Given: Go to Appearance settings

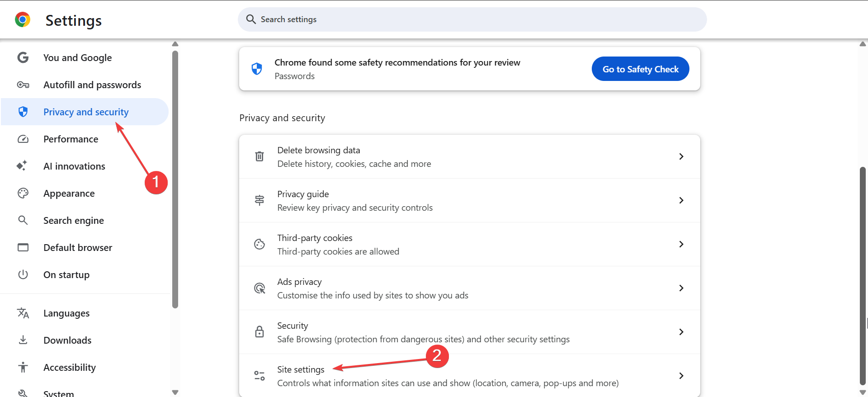Looking at the screenshot, I should tap(69, 194).
